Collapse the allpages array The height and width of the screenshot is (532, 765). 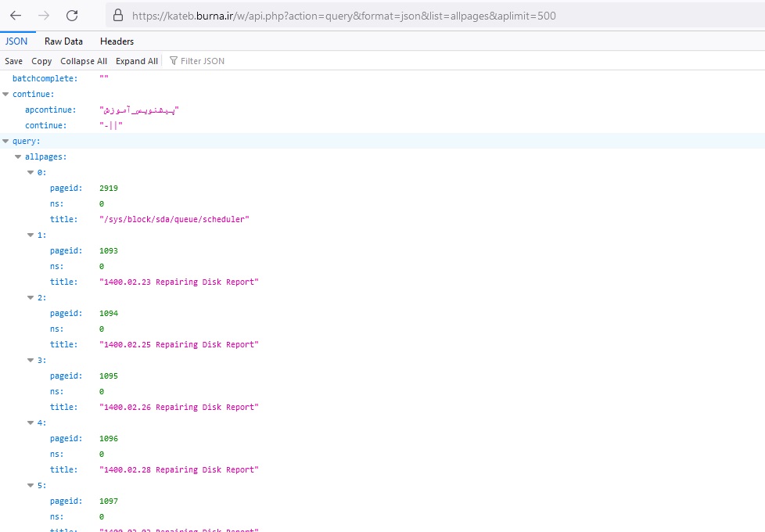[19, 156]
